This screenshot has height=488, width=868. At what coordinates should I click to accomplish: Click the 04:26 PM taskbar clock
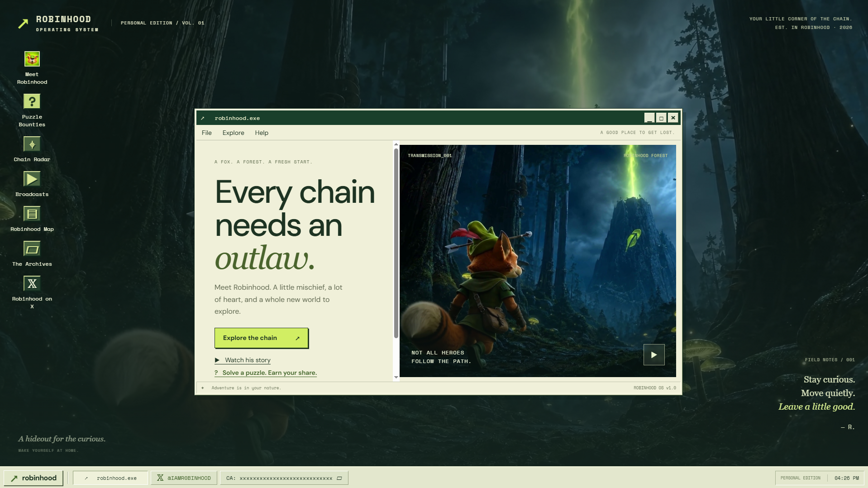[846, 478]
